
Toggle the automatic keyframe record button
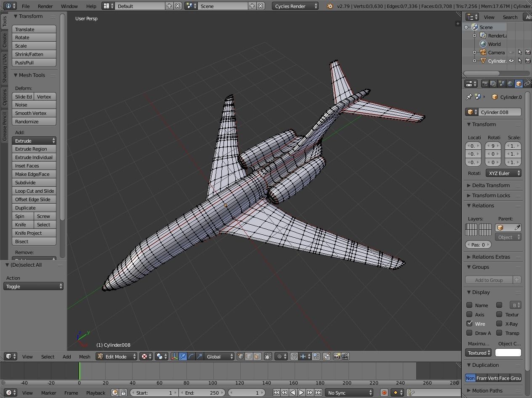pyautogui.click(x=384, y=393)
